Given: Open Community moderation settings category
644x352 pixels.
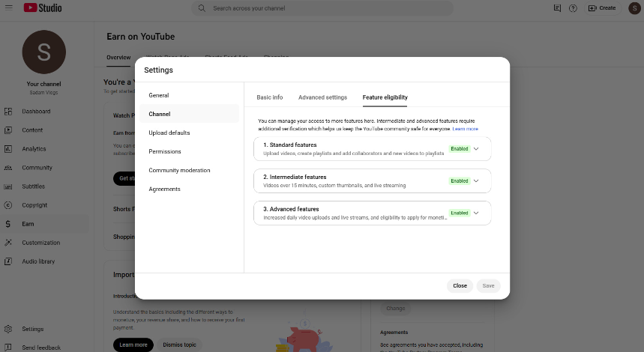Looking at the screenshot, I should 190,170.
